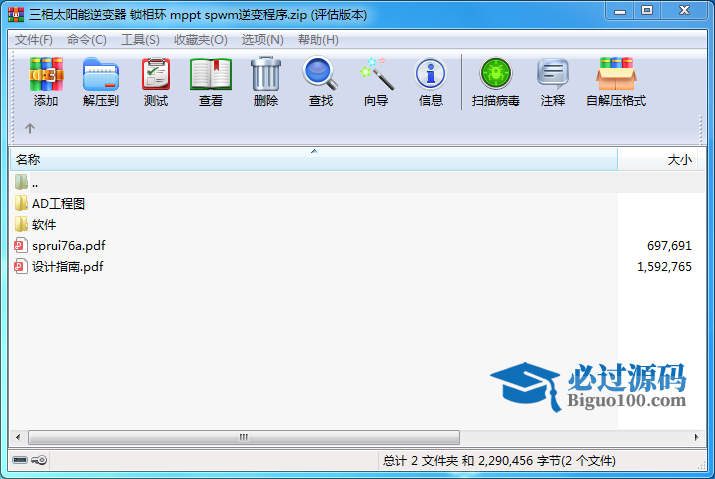Start 扫描病毒 (Virus Scan)
Image resolution: width=715 pixels, height=479 pixels.
pyautogui.click(x=496, y=73)
